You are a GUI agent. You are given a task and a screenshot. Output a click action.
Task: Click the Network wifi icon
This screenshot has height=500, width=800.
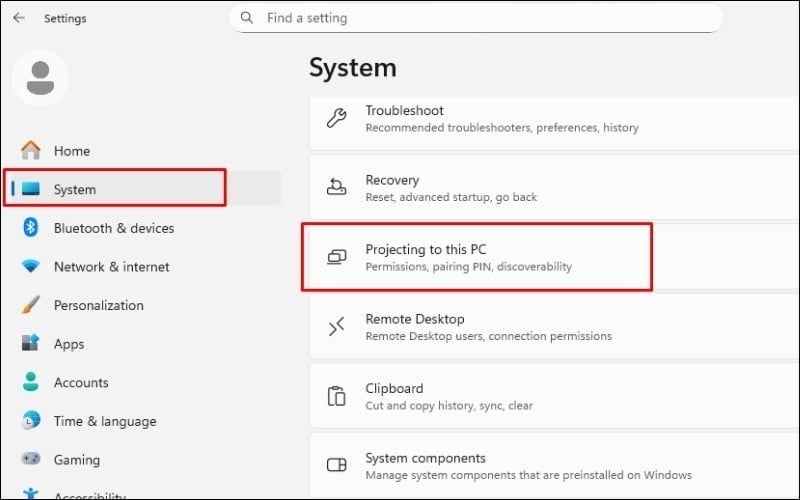pos(31,266)
